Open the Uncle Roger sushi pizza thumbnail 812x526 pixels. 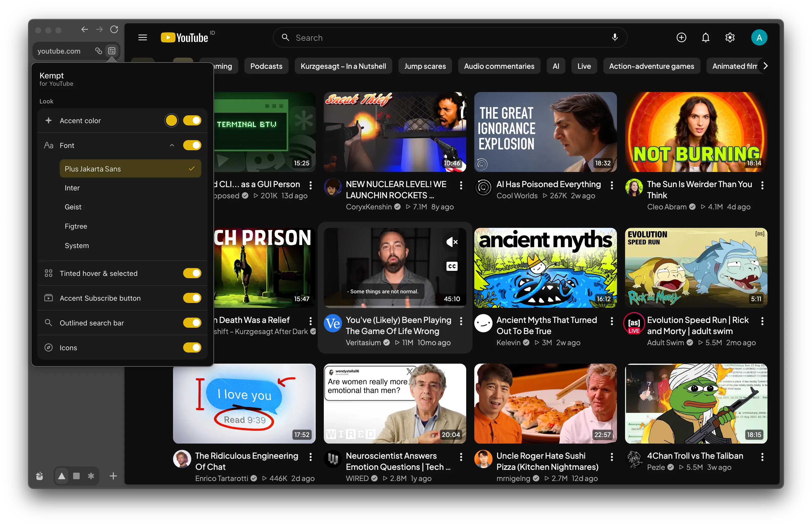[x=545, y=404]
